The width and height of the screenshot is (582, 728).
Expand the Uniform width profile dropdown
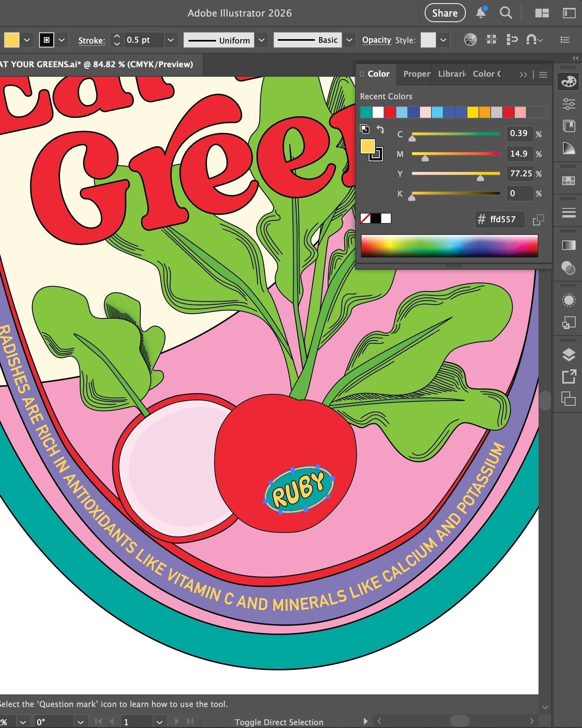coord(262,40)
